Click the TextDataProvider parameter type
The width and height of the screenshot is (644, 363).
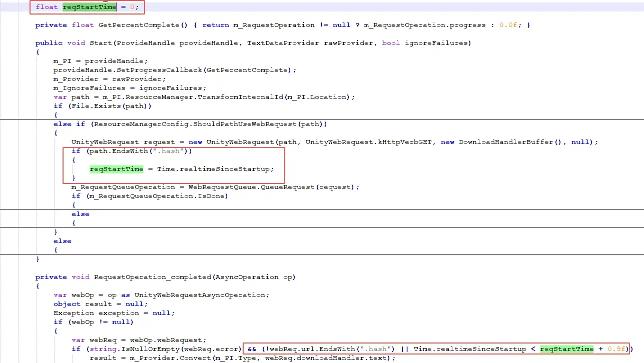[283, 43]
